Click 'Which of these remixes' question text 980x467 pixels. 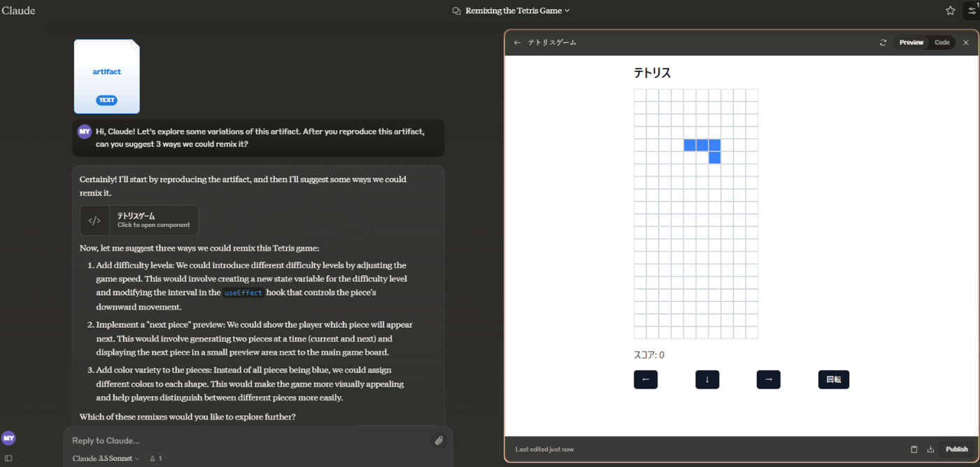(x=188, y=417)
